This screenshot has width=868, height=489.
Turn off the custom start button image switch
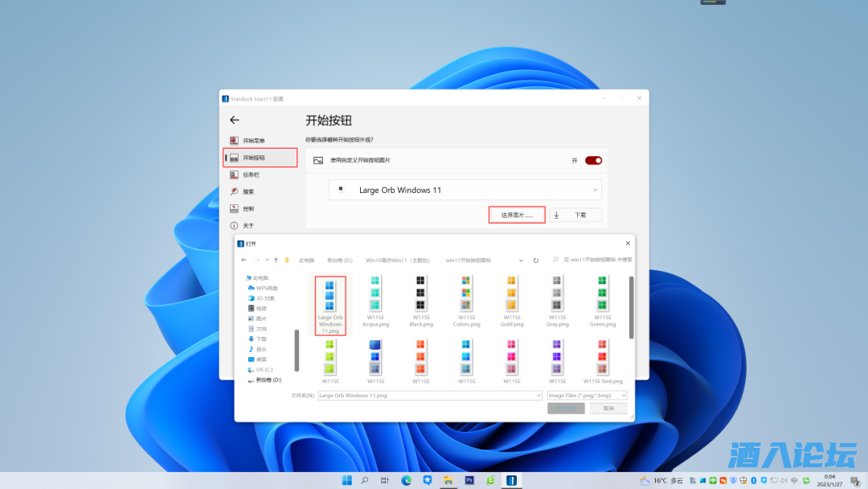[x=593, y=161]
